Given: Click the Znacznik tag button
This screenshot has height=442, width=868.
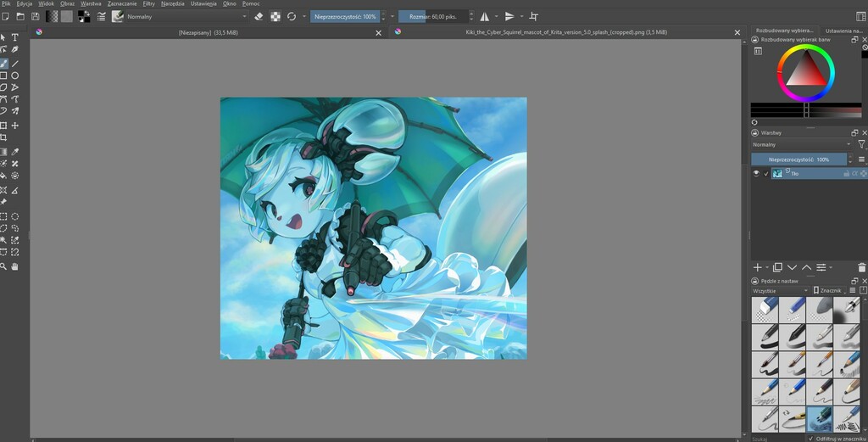Looking at the screenshot, I should click(x=827, y=290).
